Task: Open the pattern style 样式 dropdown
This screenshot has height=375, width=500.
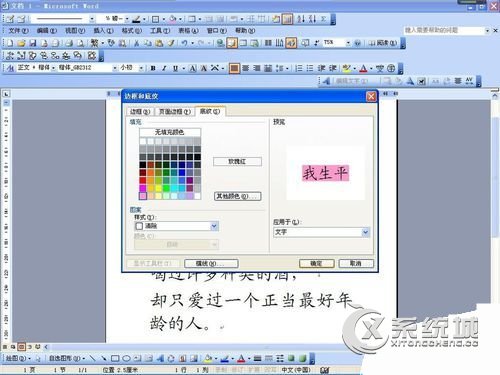Action: (214, 226)
